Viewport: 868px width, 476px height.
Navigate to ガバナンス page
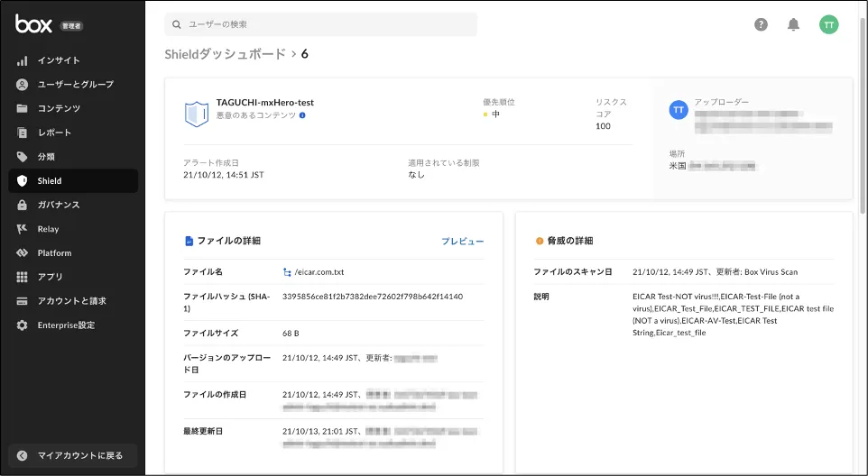(x=59, y=205)
